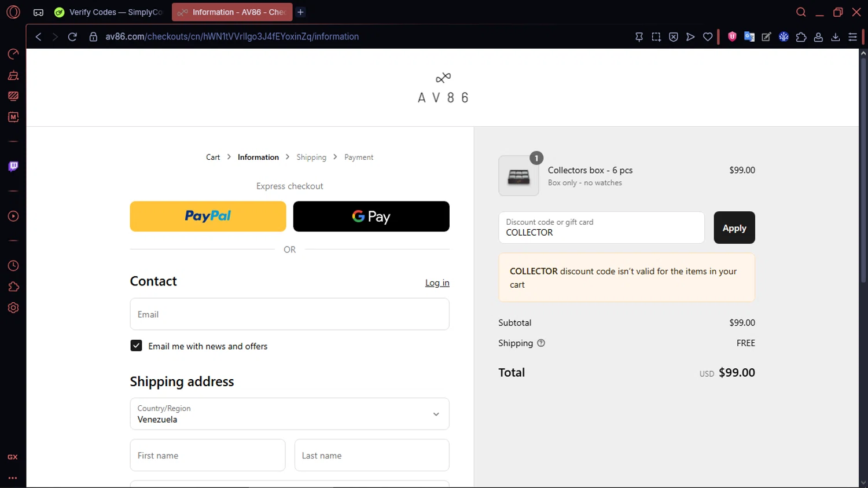Screen dimensions: 868x488
Task: Open the GX controller tab islands icon
Action: coord(38,12)
